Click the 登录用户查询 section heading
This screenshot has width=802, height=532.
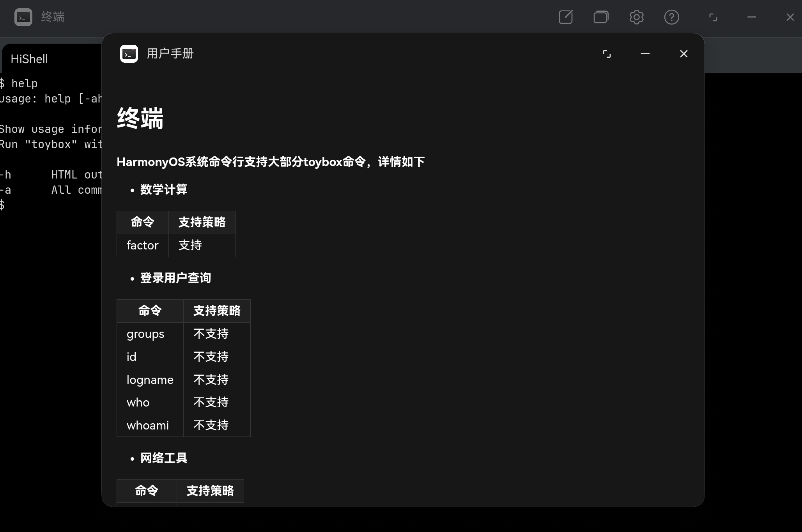[175, 278]
